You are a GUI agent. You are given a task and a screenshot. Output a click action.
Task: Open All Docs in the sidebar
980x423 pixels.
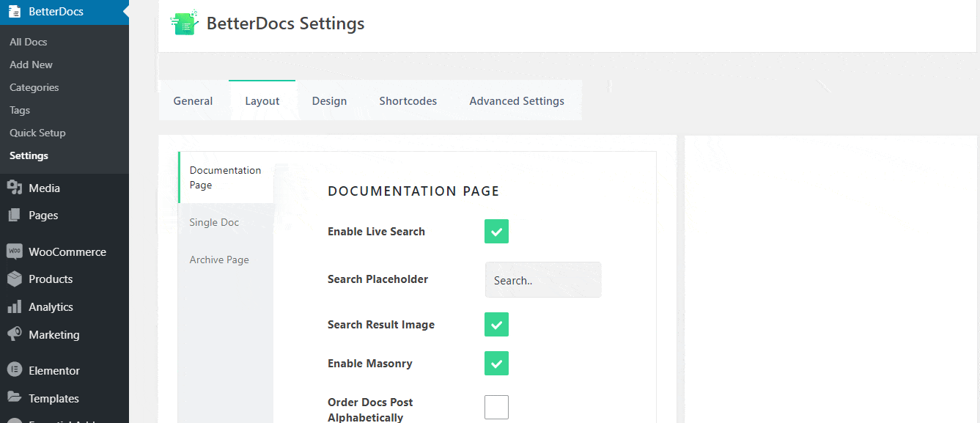pos(29,42)
